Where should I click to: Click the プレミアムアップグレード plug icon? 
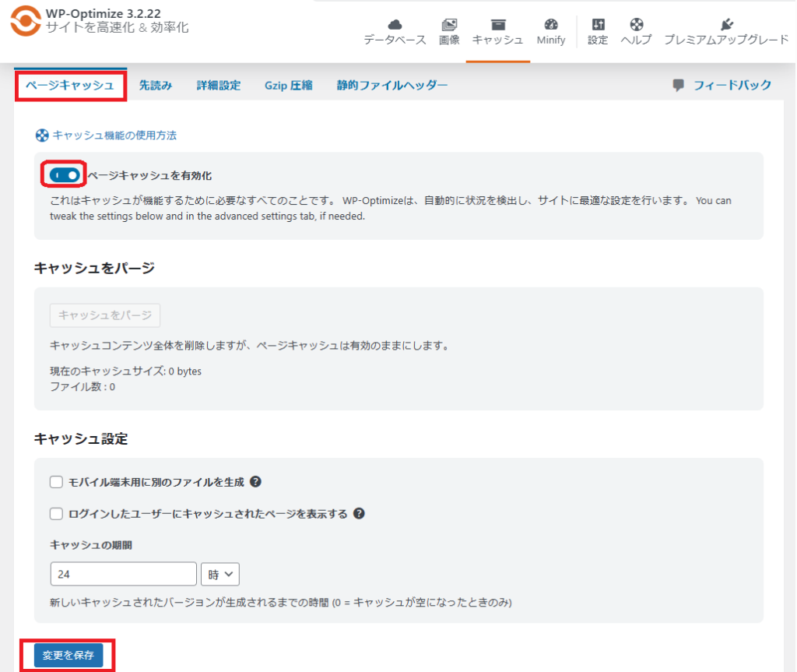point(727,24)
